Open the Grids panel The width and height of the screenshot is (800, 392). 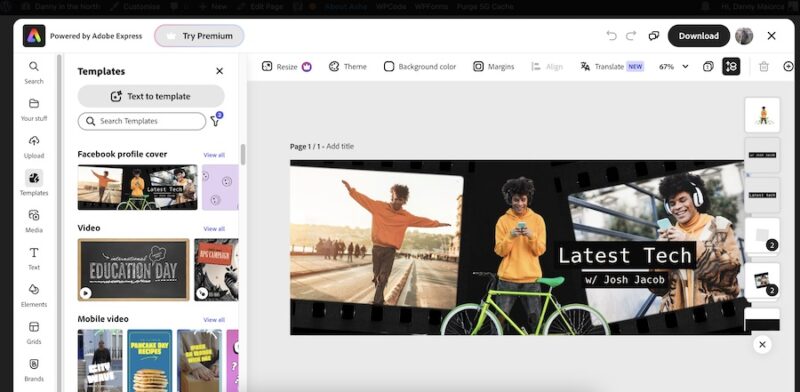[x=34, y=333]
